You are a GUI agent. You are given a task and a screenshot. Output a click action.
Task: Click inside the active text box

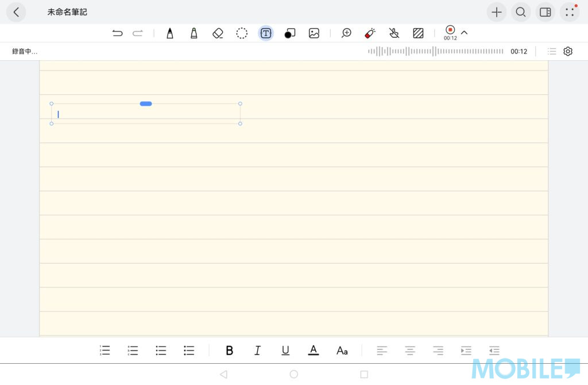pyautogui.click(x=146, y=114)
